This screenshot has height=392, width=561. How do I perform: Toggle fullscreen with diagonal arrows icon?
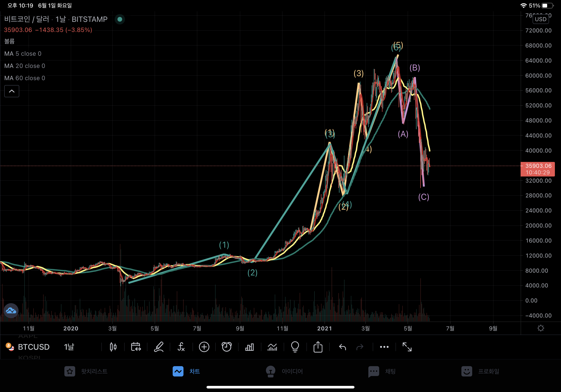pyautogui.click(x=407, y=347)
